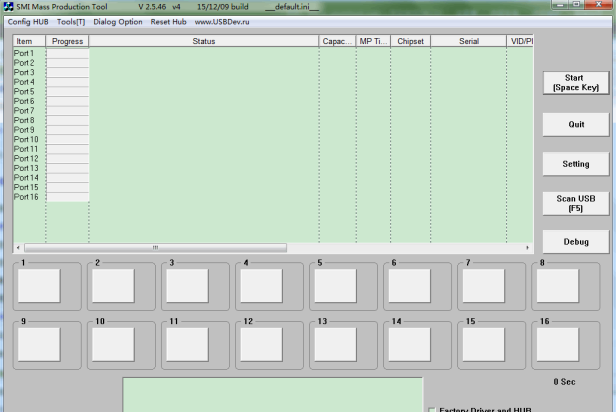
Task: Open www.USBDev.ru menu link
Action: (228, 22)
